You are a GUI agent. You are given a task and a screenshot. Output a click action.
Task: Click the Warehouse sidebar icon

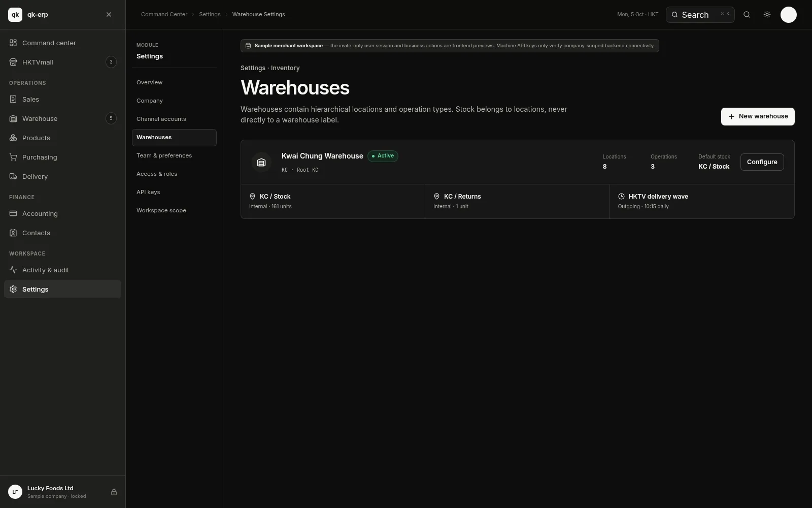click(13, 118)
